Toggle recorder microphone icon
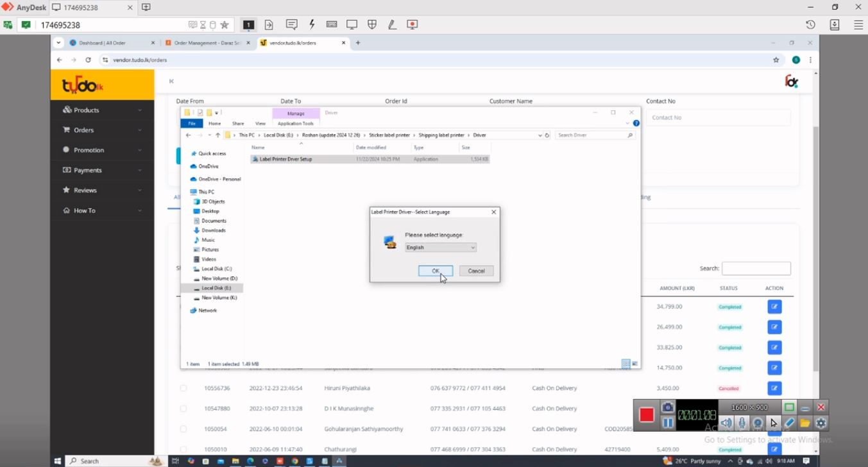Viewport: 868px width, 467px height. pos(742,423)
